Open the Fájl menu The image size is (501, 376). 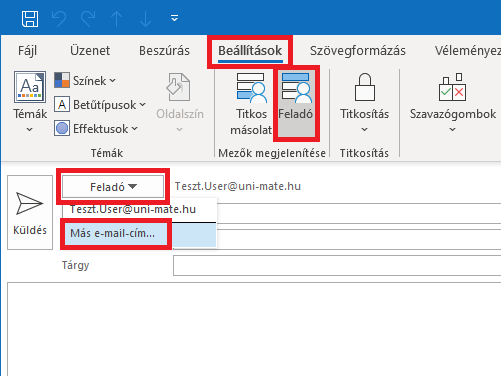click(27, 51)
